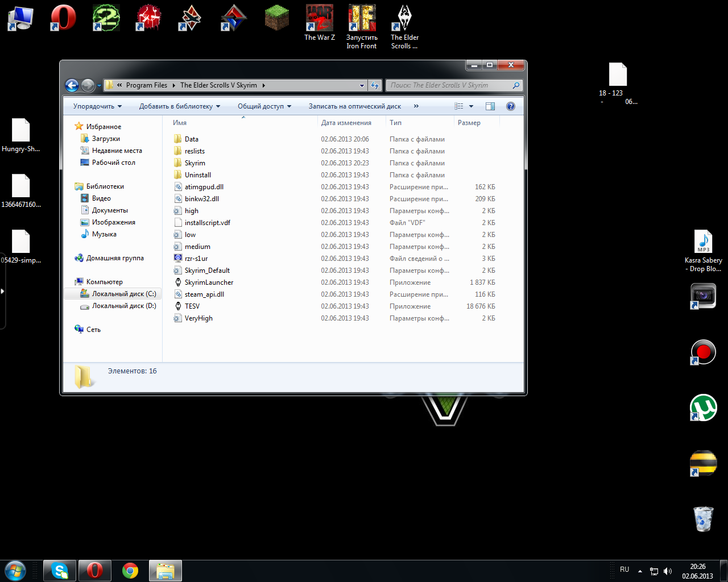Select the Kasra Sabery MP3 file
The height and width of the screenshot is (582, 728).
click(x=704, y=251)
